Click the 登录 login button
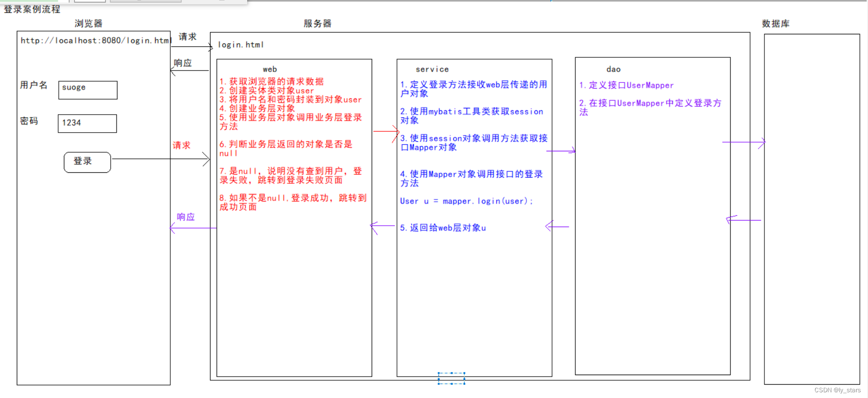The height and width of the screenshot is (398, 868). coord(87,162)
